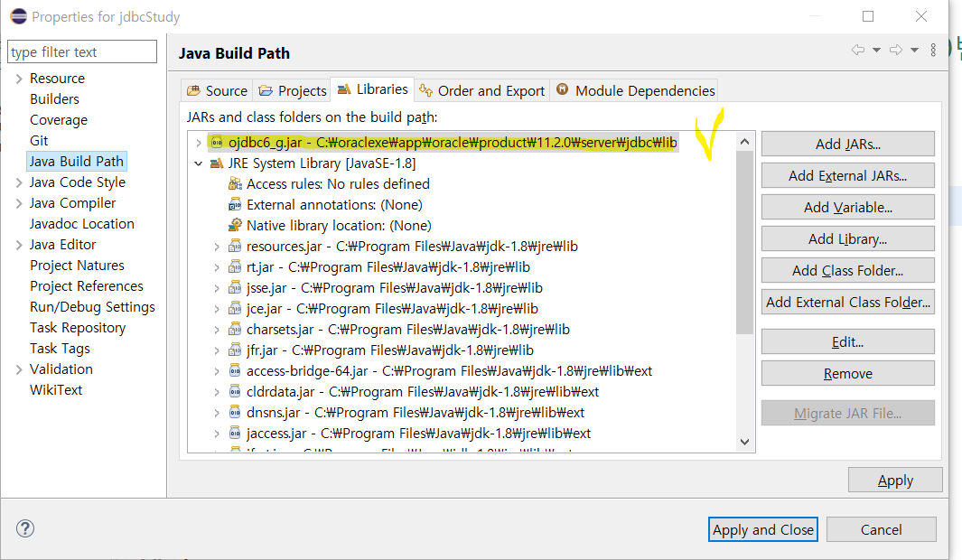The height and width of the screenshot is (560, 962).
Task: Select Project References in sidebar
Action: 87,285
